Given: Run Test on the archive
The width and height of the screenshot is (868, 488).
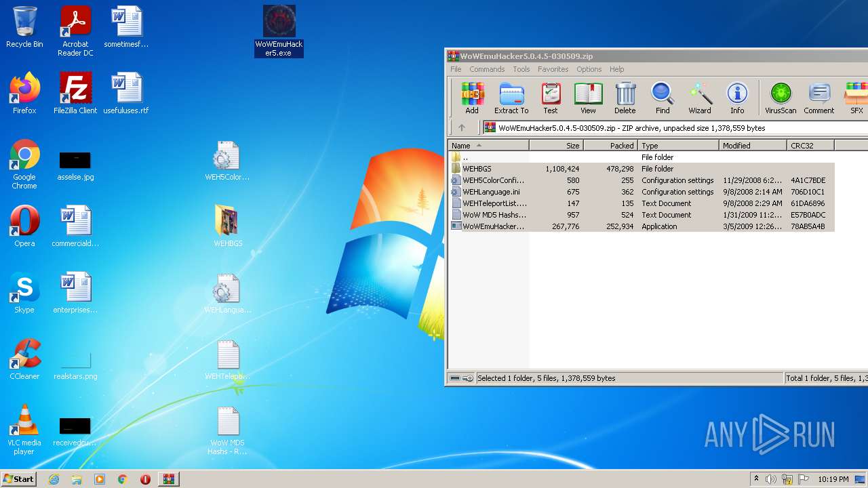Looking at the screenshot, I should pos(551,98).
